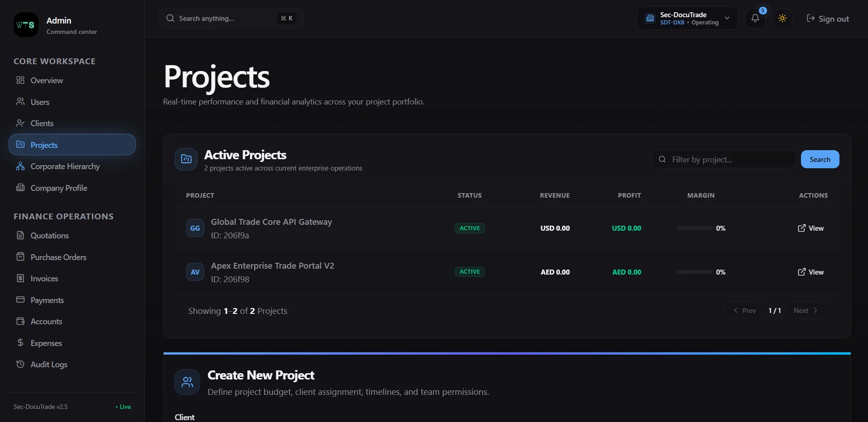Open the Projects menu item

(72, 145)
